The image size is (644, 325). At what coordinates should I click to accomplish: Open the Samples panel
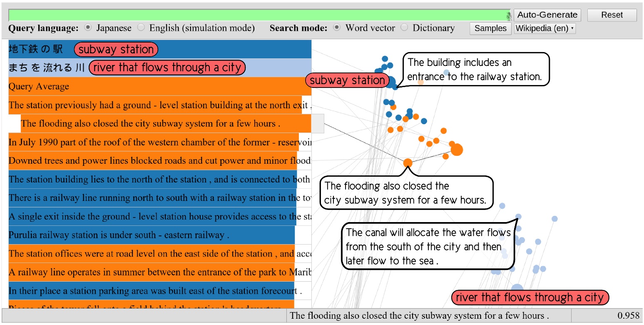point(490,28)
